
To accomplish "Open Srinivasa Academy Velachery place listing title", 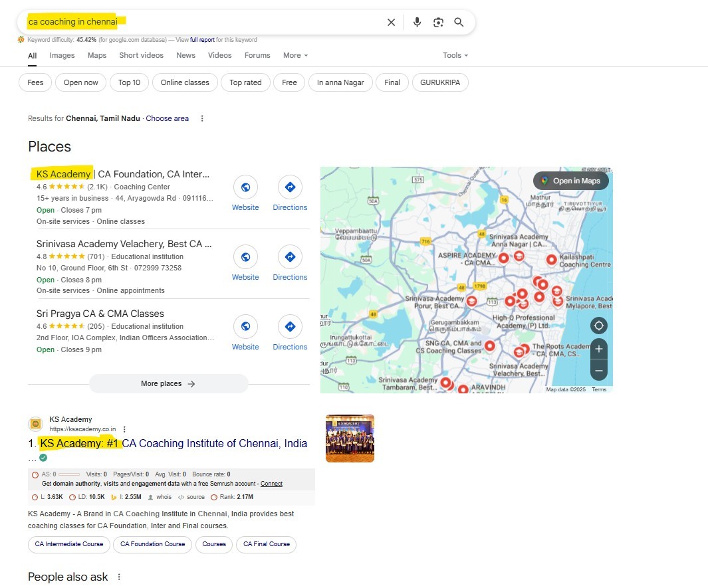I will click(x=124, y=244).
